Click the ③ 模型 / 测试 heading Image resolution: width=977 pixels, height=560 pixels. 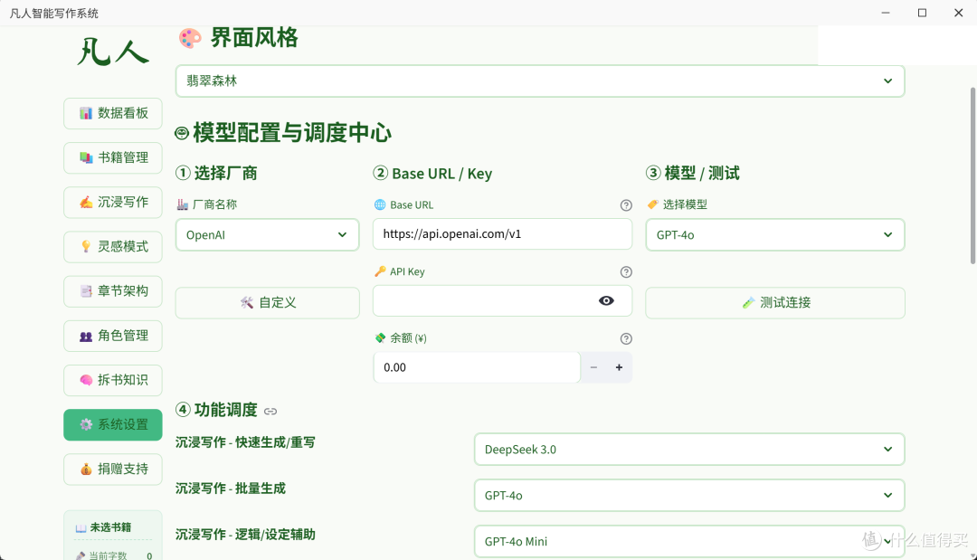[x=693, y=173]
